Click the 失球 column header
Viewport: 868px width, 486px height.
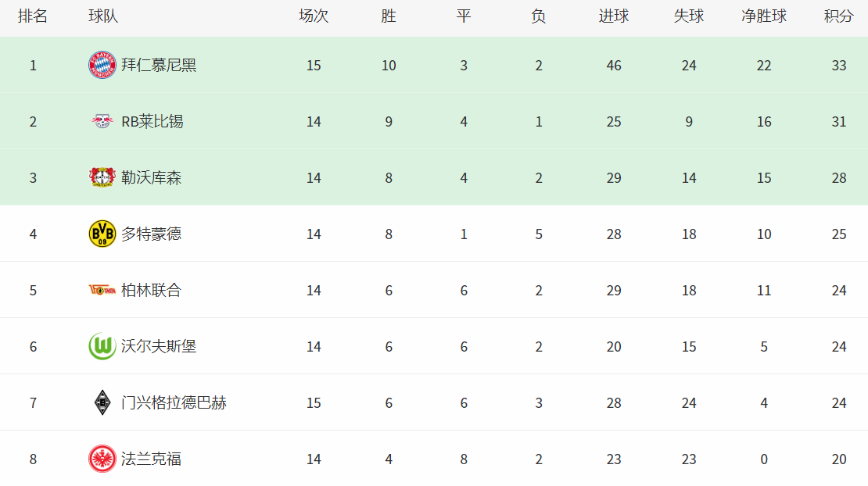pos(689,16)
